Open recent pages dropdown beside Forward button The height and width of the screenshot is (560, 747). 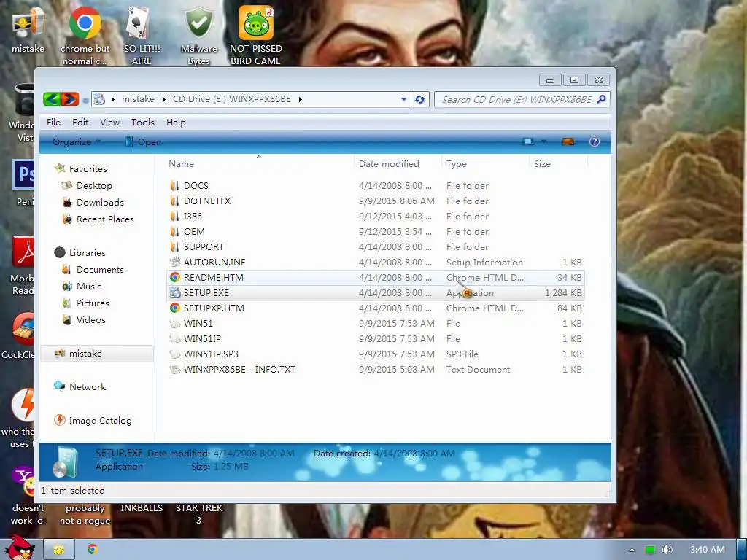point(85,100)
